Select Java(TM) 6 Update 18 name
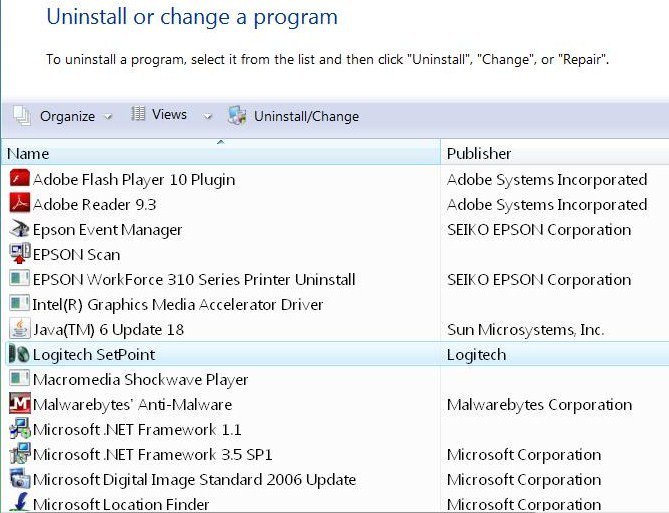This screenshot has width=669, height=513. [x=108, y=329]
